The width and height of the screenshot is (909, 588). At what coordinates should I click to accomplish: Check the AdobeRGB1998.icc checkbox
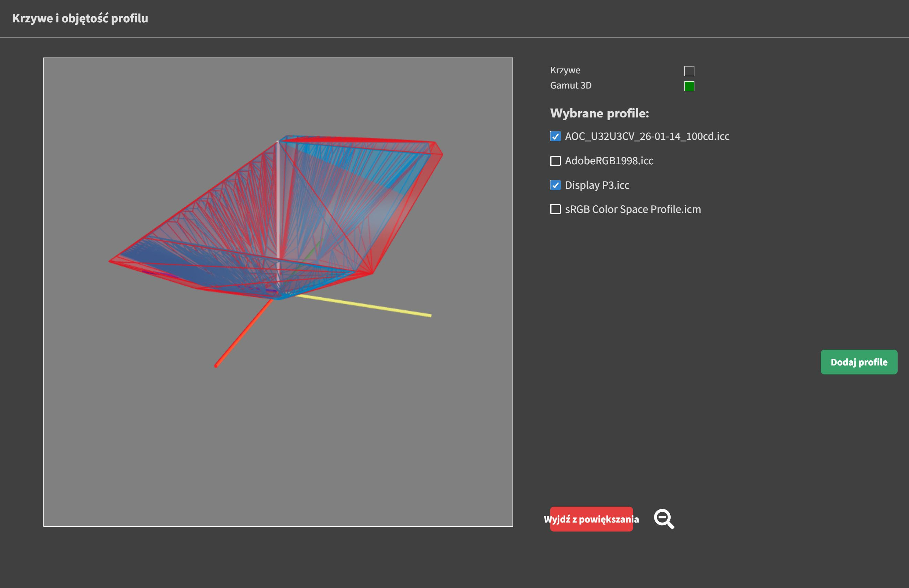pyautogui.click(x=555, y=161)
